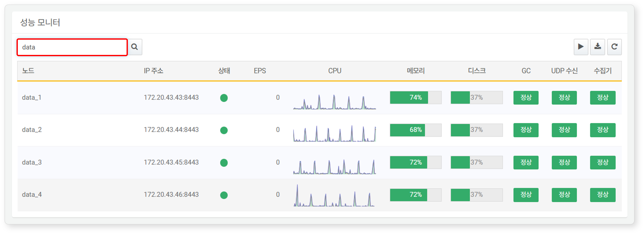Sort by the 노드 column header
Viewport: 644px width, 234px height.
pyautogui.click(x=28, y=71)
